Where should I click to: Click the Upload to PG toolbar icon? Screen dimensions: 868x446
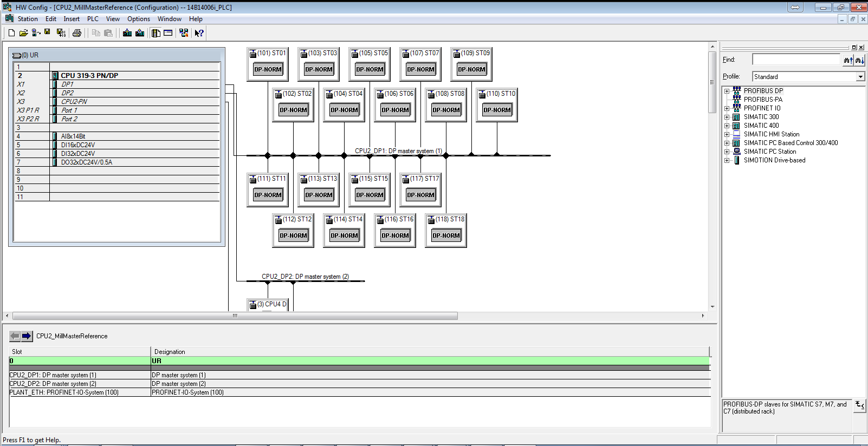tap(140, 33)
